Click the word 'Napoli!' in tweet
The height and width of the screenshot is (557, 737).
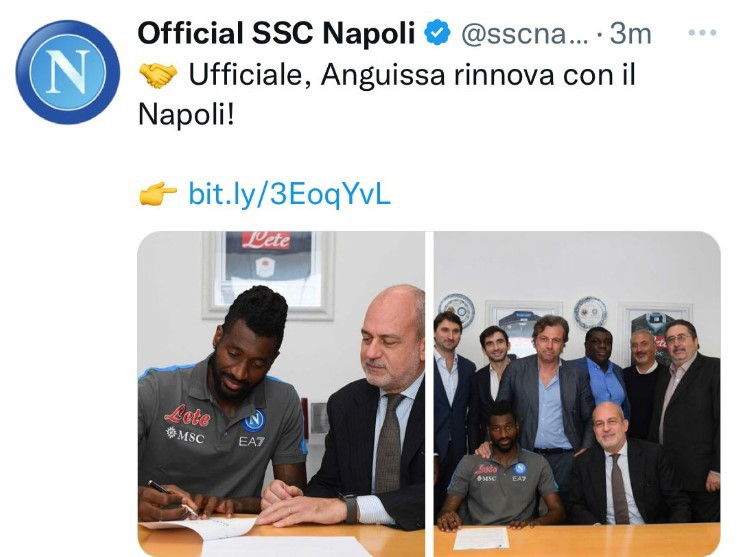click(186, 115)
